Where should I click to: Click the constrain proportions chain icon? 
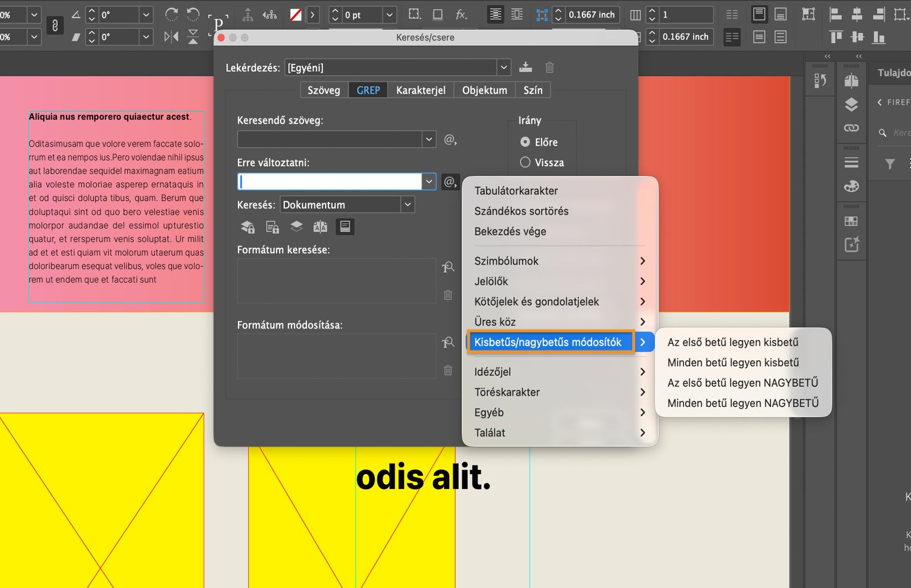pos(55,26)
